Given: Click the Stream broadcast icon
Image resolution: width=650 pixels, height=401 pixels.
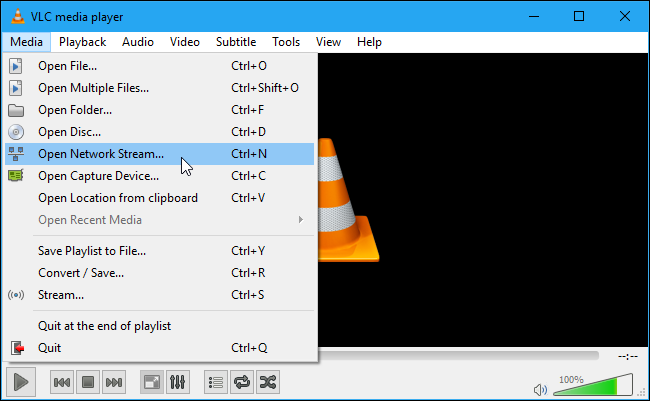Looking at the screenshot, I should point(16,295).
